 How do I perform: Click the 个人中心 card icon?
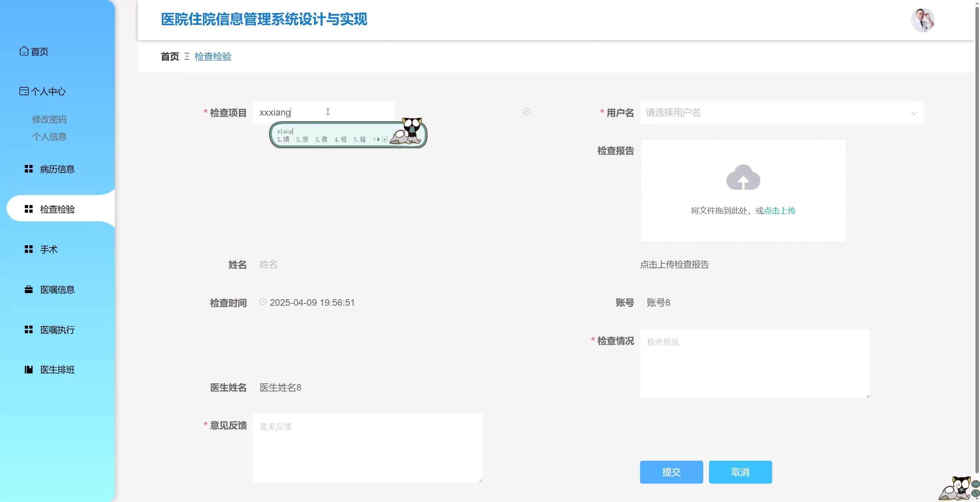click(x=24, y=91)
